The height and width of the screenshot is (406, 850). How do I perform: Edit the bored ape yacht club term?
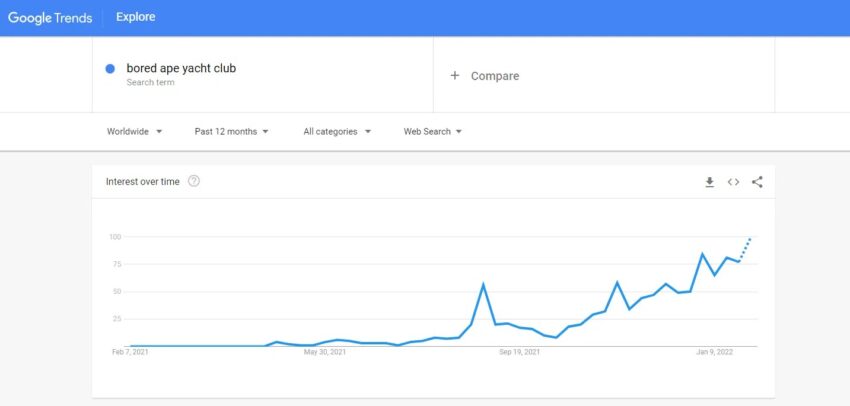click(181, 69)
